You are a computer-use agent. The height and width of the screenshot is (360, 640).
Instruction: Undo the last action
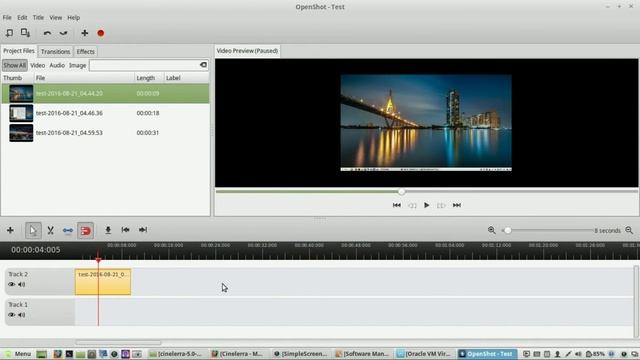[47, 33]
